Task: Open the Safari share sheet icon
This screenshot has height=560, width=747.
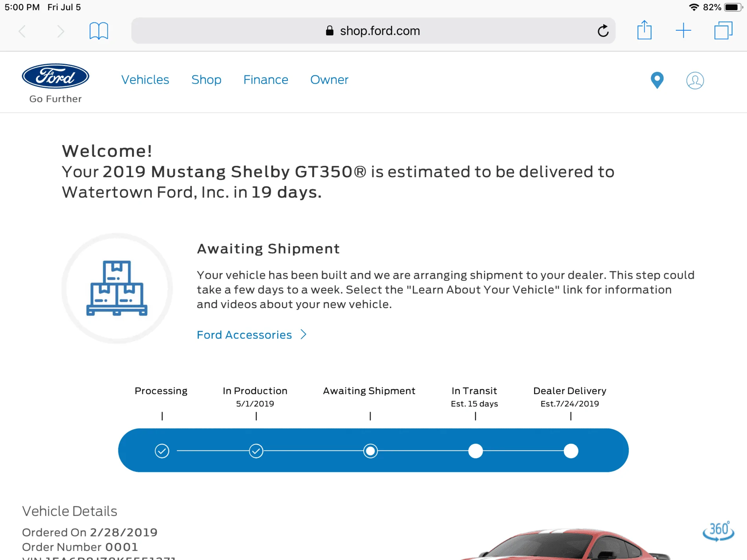Action: pos(644,30)
